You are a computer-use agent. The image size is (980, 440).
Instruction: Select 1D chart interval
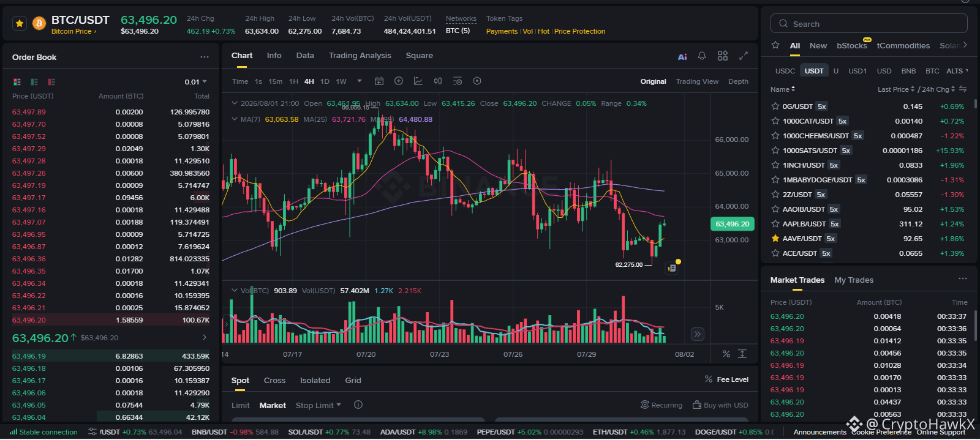pos(325,81)
